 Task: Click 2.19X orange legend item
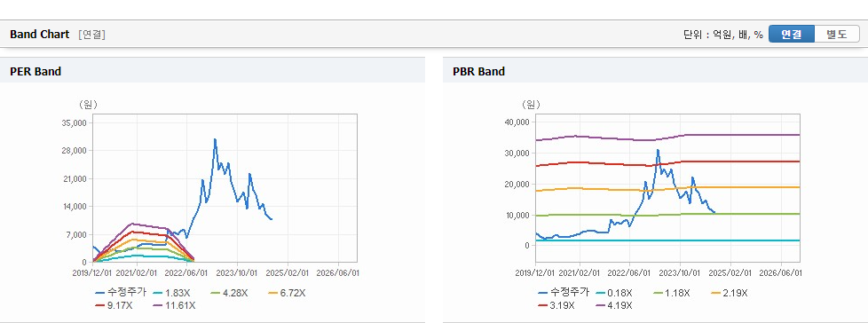pos(730,293)
